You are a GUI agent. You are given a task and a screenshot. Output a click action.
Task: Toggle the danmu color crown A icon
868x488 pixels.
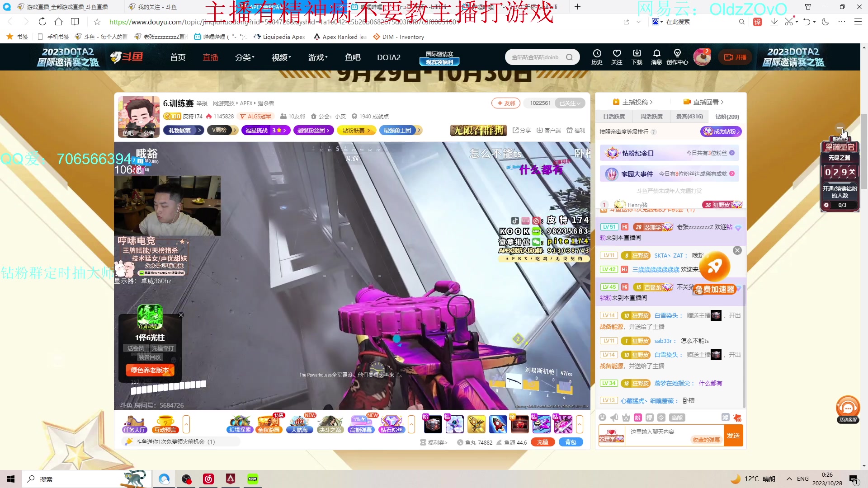(626, 418)
